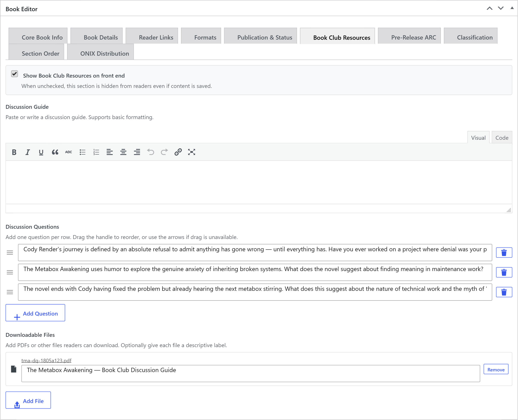Edit the novel ends with Cody question field
This screenshot has width=518, height=420.
coord(255,292)
